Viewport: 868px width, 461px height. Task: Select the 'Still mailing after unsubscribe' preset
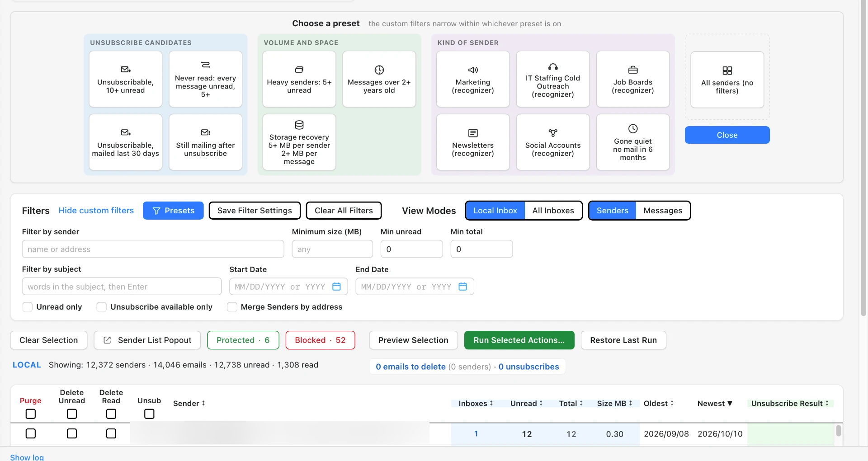click(205, 142)
